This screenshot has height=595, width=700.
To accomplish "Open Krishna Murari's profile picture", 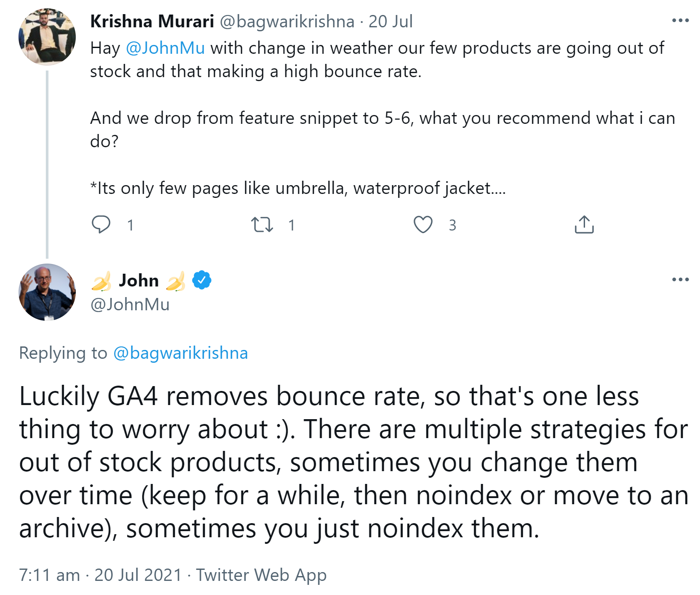I will 47,37.
